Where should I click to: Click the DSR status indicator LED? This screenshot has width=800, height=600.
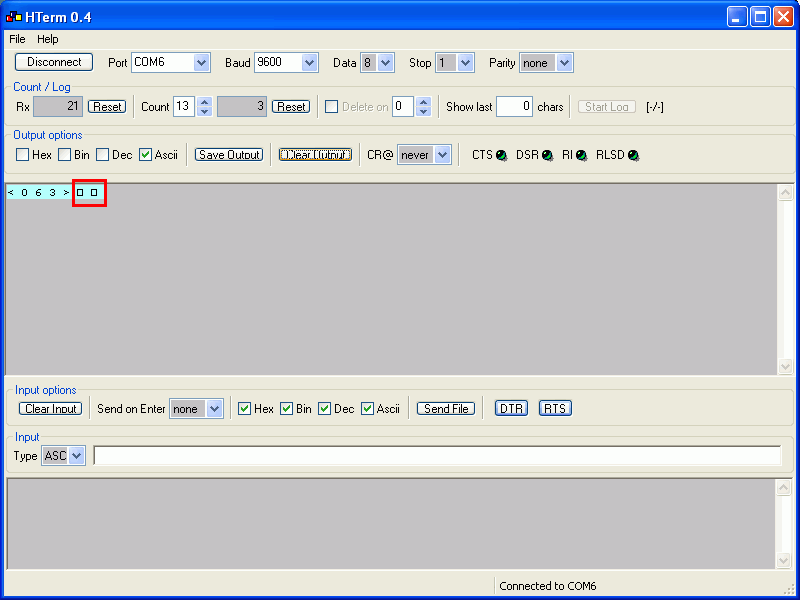(547, 155)
